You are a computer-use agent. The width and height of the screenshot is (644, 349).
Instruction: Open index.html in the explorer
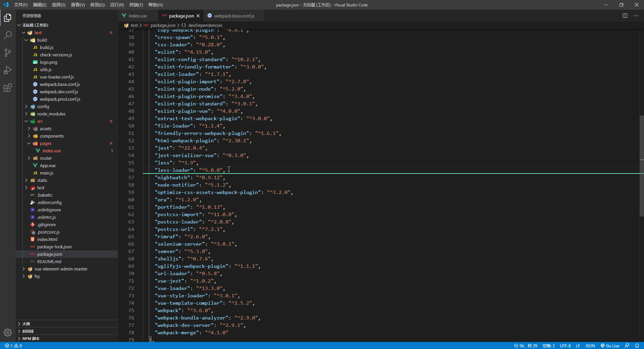[x=67, y=239]
